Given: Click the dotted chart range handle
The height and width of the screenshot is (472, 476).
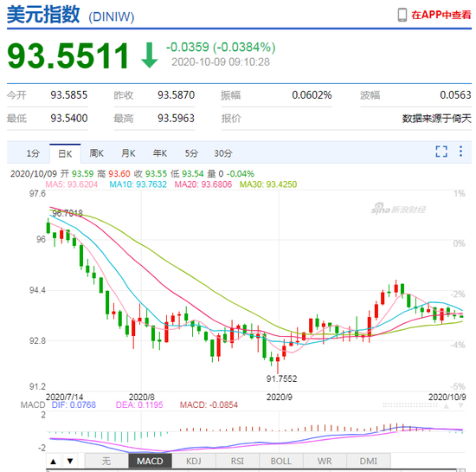Looking at the screenshot, I should coord(411,405).
